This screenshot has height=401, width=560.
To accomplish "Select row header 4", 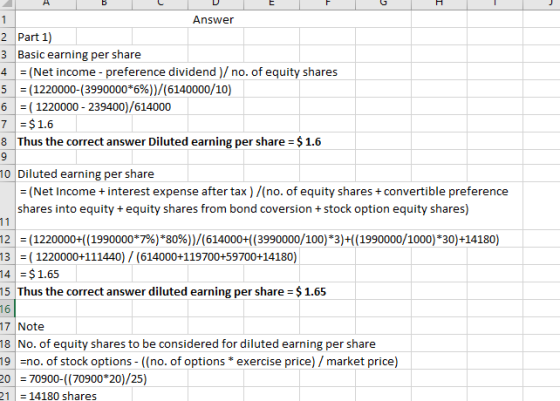I will tap(8, 72).
